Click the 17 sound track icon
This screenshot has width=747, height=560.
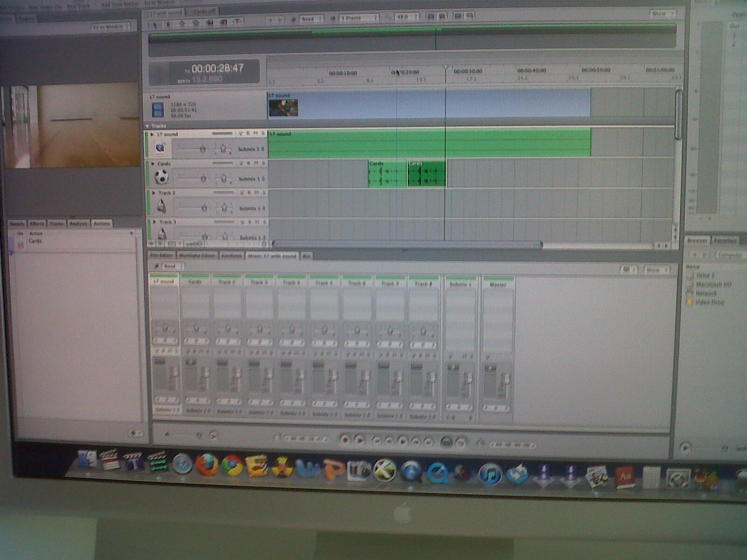point(160,148)
